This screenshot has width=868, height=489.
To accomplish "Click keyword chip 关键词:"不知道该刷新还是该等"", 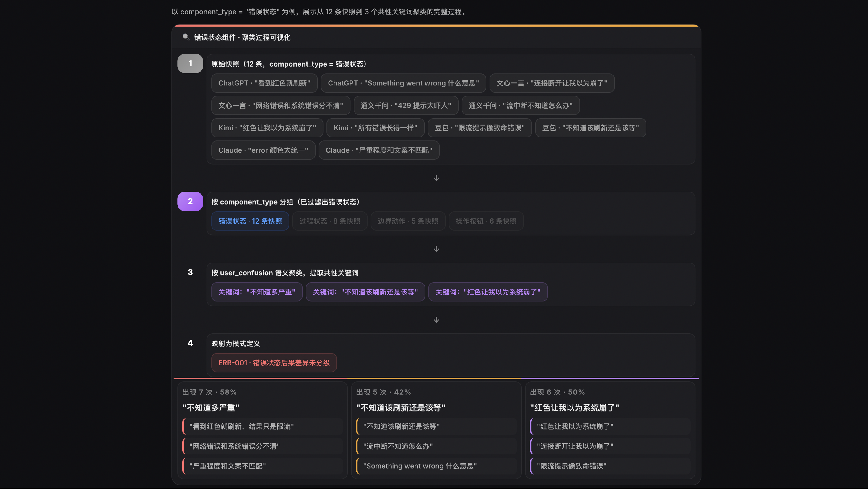I will (x=365, y=292).
